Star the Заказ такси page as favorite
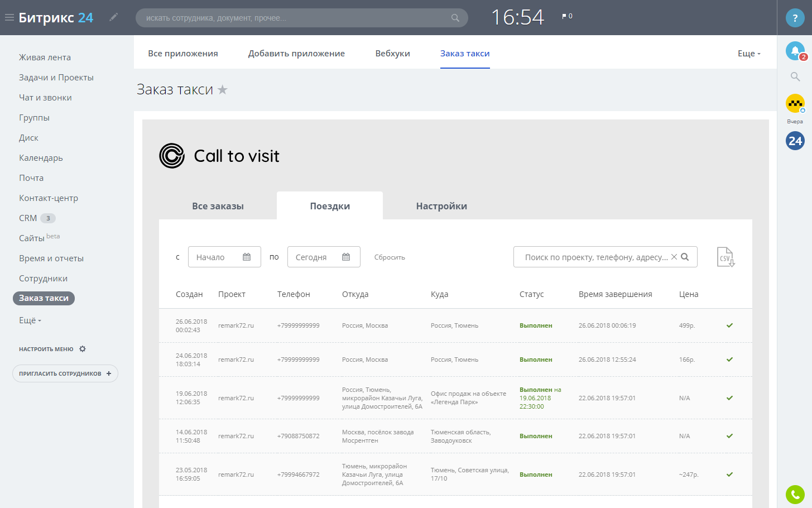 pos(223,89)
